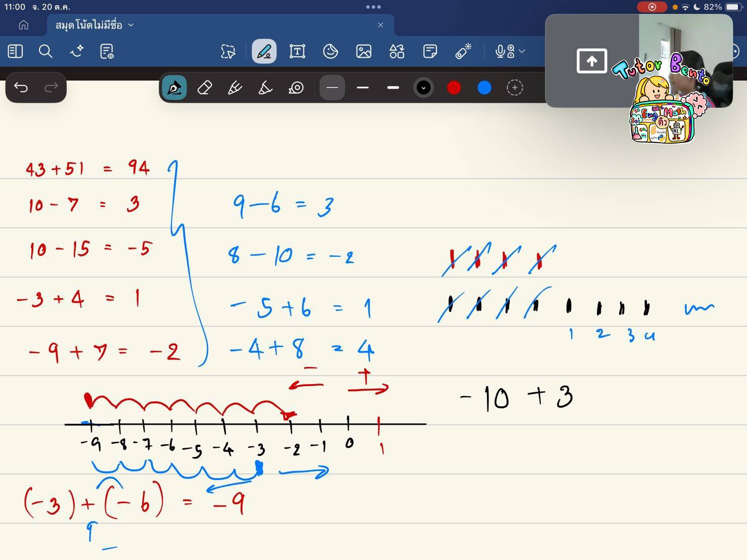747x560 pixels.
Task: Select the Shapes tool
Action: pyautogui.click(x=397, y=51)
